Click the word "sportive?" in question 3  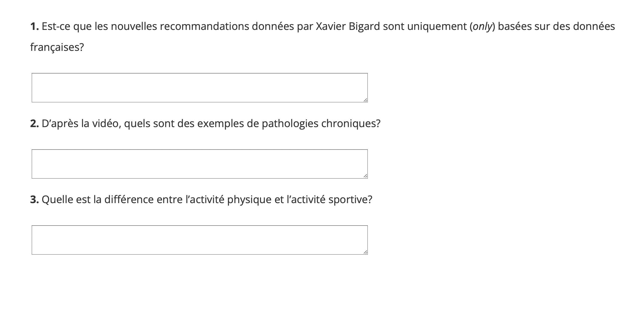[x=350, y=200]
